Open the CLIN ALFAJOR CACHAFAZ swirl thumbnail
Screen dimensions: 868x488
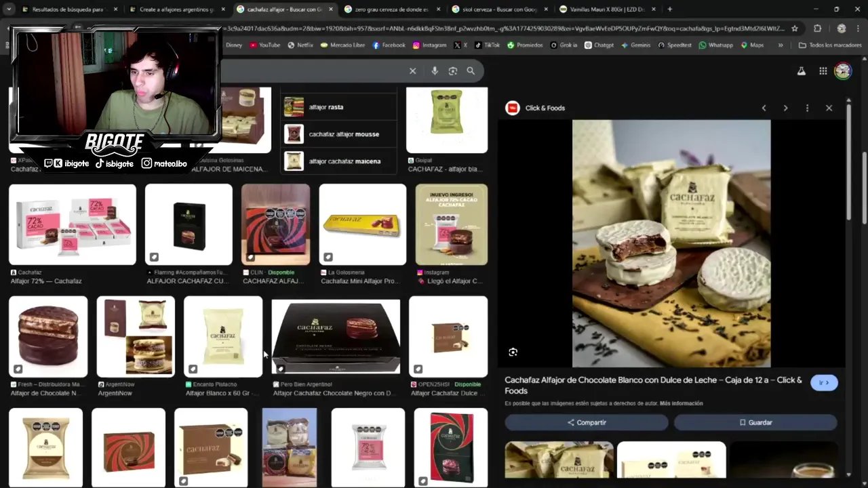276,224
